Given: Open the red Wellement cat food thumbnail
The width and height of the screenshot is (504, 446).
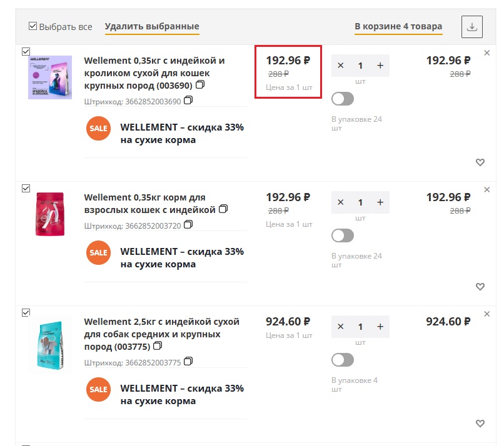Looking at the screenshot, I should coord(50,214).
